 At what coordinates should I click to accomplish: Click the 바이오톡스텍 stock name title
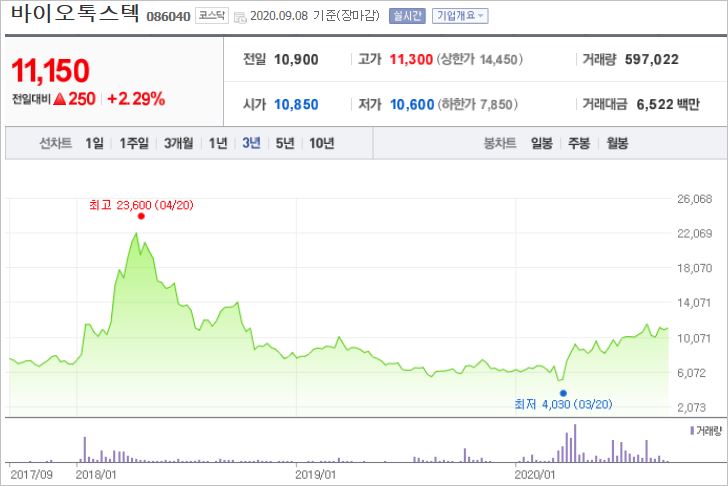point(75,13)
